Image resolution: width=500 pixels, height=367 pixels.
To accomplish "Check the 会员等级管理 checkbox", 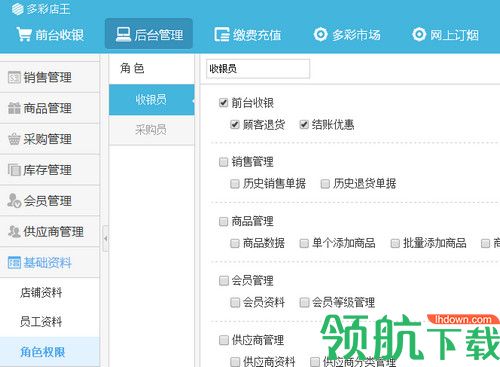I will point(304,303).
